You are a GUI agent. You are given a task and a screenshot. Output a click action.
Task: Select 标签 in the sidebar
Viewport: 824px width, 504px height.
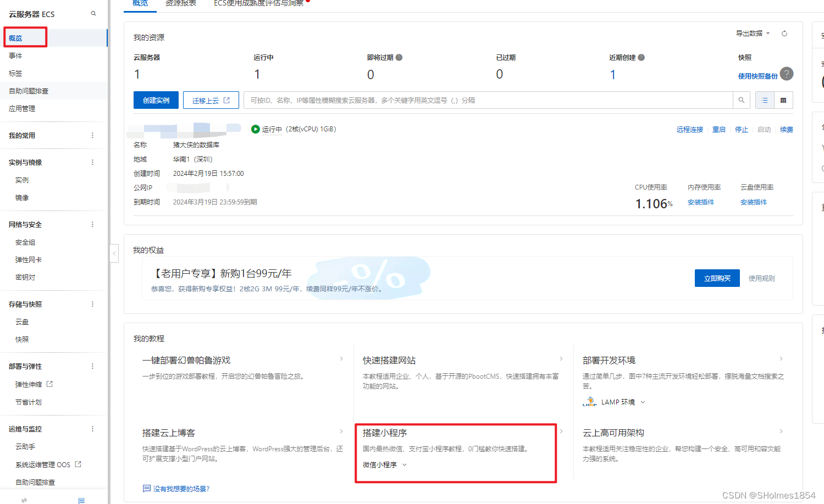15,73
